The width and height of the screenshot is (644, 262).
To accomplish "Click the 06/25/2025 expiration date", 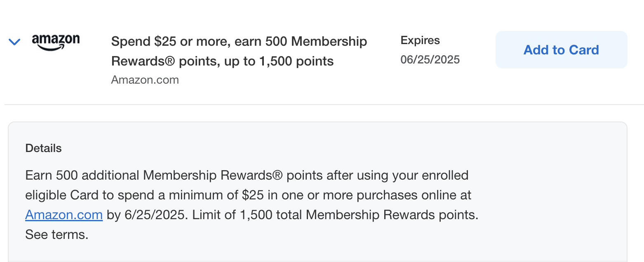I will tap(430, 60).
